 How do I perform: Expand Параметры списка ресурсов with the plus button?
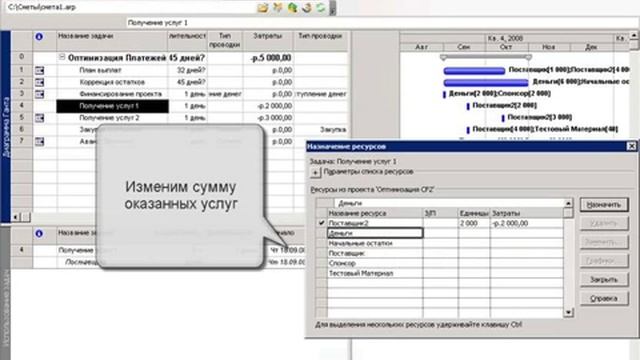[315, 173]
